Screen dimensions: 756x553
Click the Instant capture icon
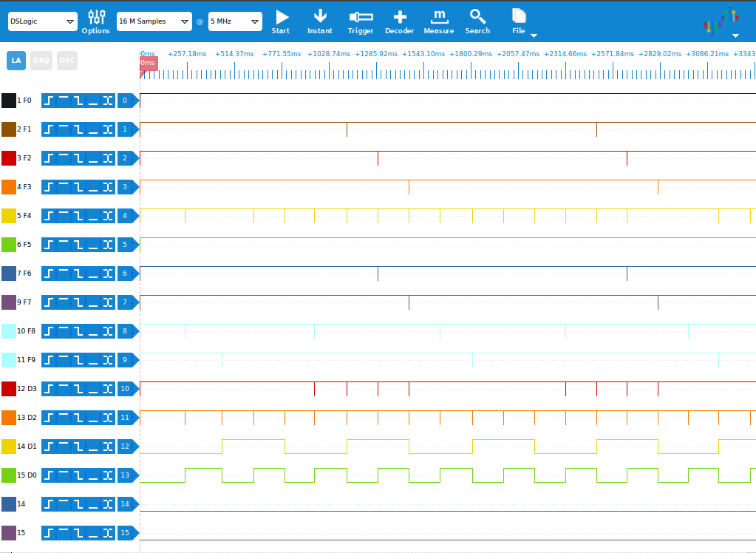click(x=320, y=21)
